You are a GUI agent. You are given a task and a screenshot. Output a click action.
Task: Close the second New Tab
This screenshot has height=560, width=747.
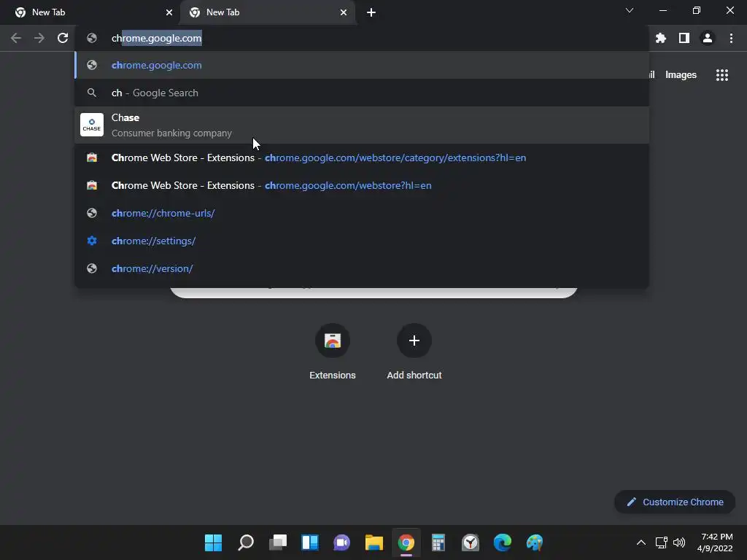click(344, 12)
